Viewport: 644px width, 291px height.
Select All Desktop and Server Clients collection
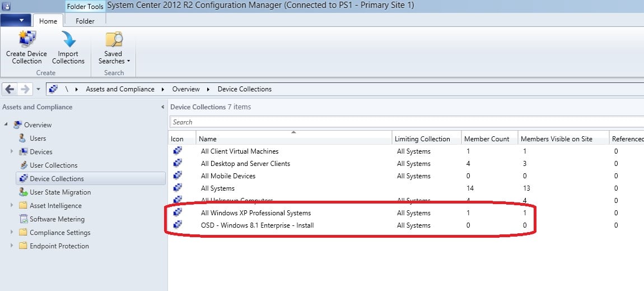coord(246,164)
